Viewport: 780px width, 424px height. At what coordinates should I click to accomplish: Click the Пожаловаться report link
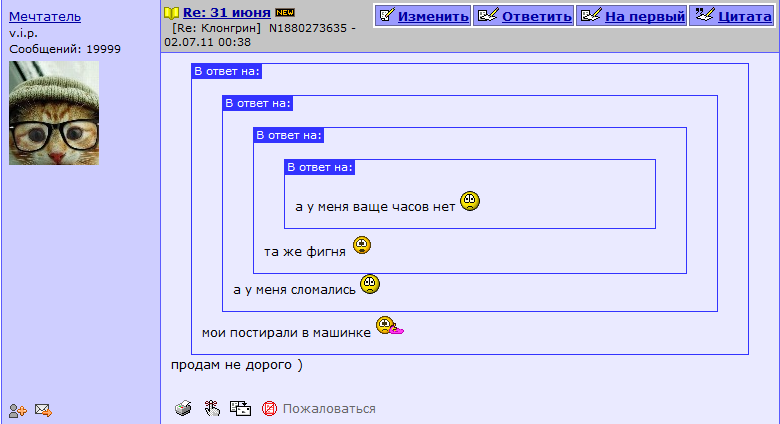pyautogui.click(x=329, y=409)
